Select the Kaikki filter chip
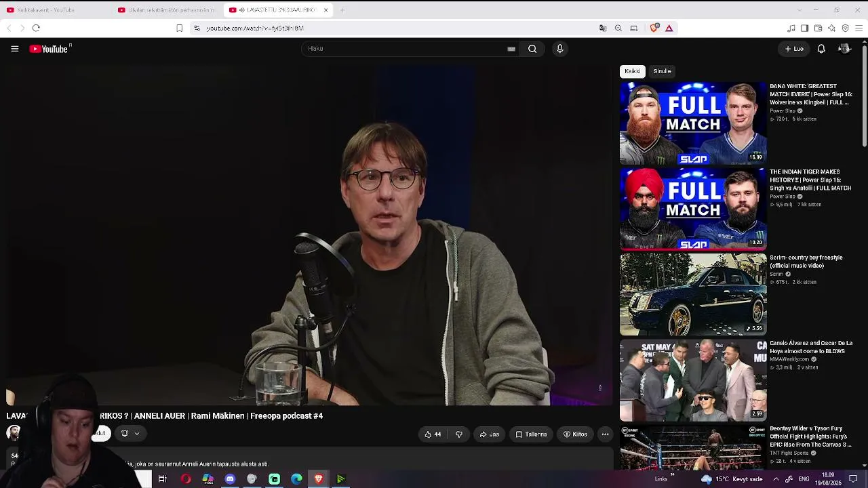868x488 pixels. tap(633, 71)
